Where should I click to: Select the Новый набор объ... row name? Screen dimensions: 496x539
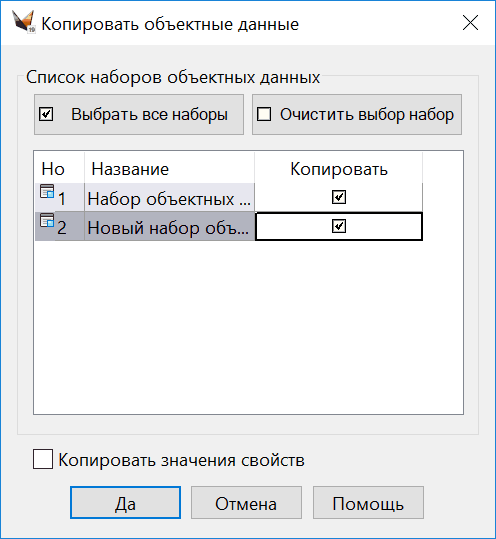tap(169, 227)
